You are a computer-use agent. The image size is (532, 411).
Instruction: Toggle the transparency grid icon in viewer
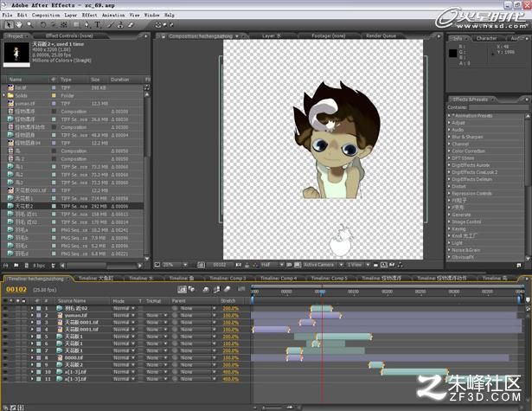click(x=298, y=265)
